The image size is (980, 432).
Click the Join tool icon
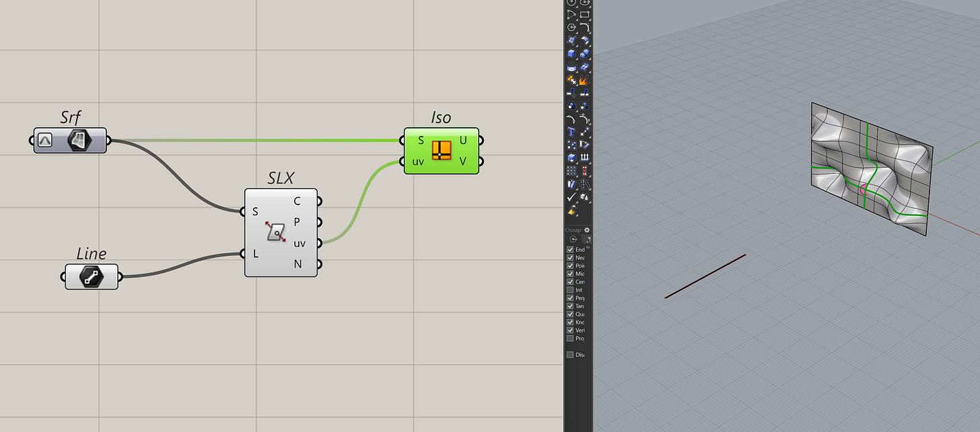click(x=571, y=79)
